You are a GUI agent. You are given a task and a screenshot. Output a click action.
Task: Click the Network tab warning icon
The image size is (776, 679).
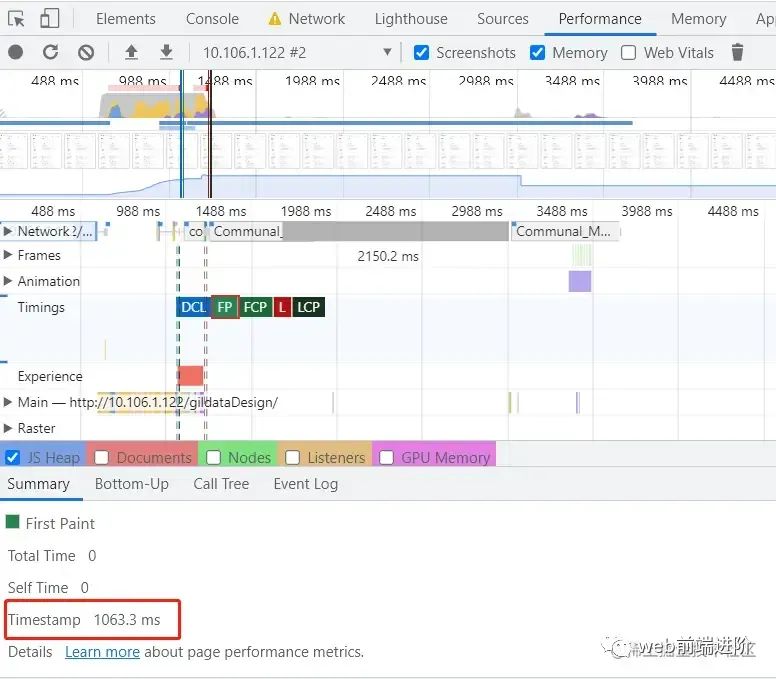[x=274, y=19]
